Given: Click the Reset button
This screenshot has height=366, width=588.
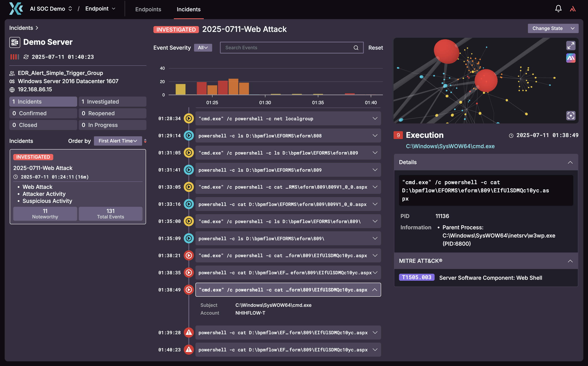Looking at the screenshot, I should tap(375, 48).
